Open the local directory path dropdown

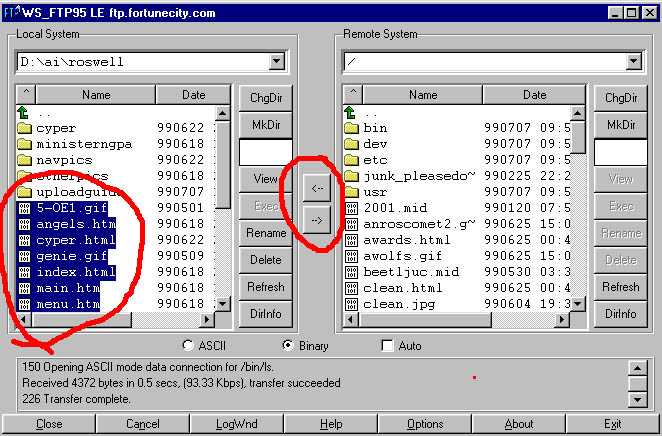click(x=276, y=62)
